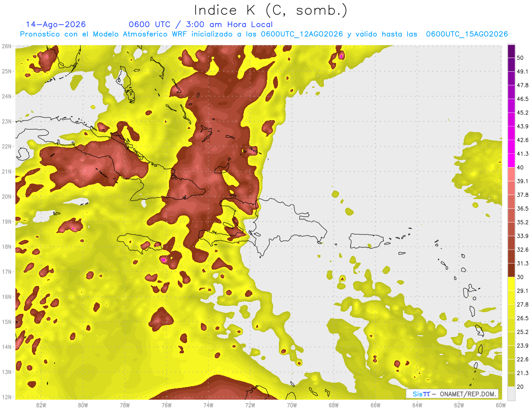Screen dimensions: 532x411
Task: Click the colorbar value "50"
Action: [x=521, y=58]
